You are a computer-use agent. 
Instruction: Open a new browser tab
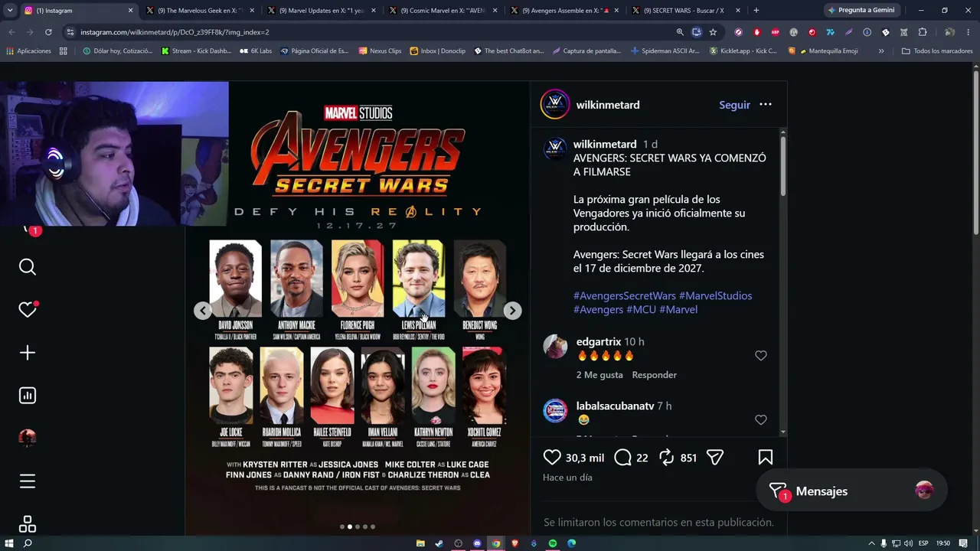click(756, 11)
